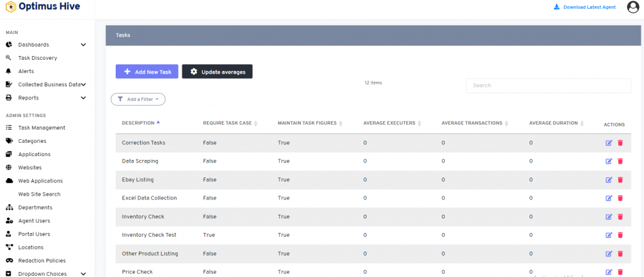
Task: Click the Download Latest Agent link
Action: (589, 7)
